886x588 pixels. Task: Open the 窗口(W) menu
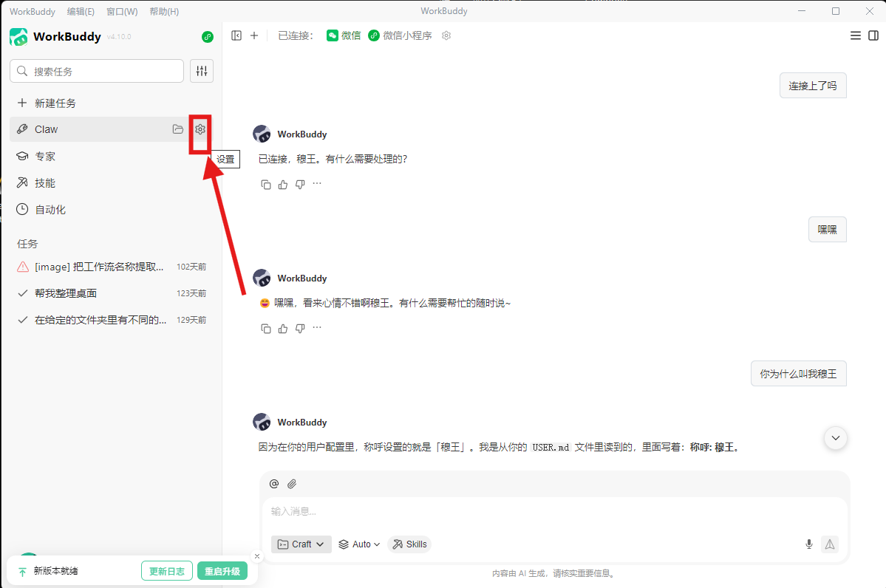pyautogui.click(x=122, y=11)
